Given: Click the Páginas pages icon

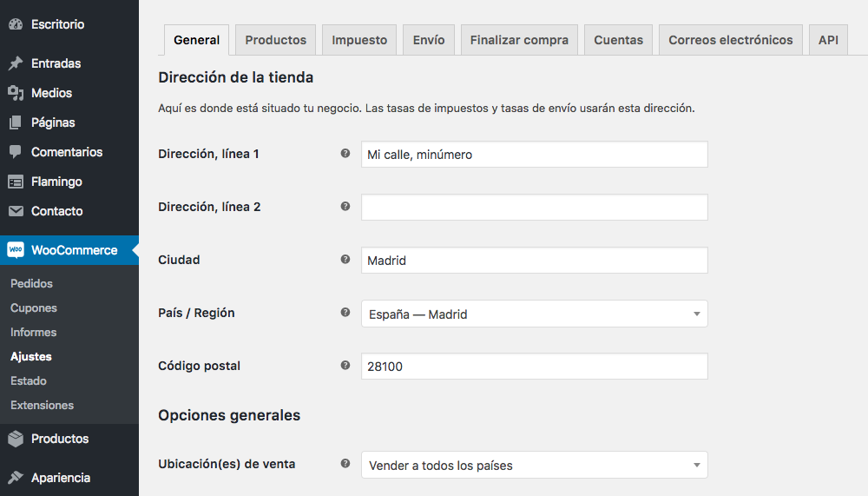Looking at the screenshot, I should pos(16,122).
